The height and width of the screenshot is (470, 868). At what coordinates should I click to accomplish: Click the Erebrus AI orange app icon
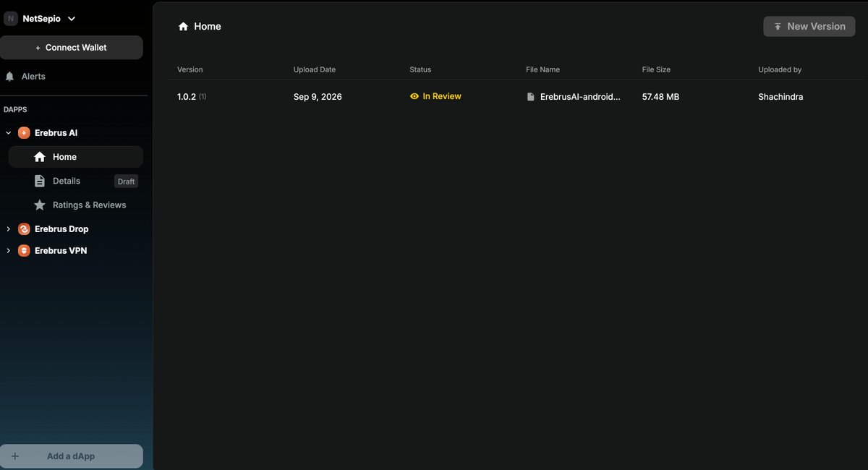24,133
